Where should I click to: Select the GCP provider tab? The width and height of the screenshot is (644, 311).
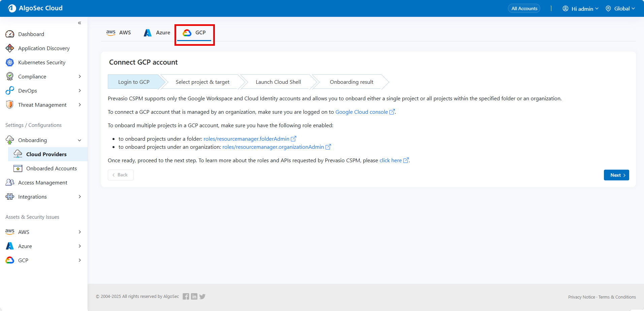(194, 33)
